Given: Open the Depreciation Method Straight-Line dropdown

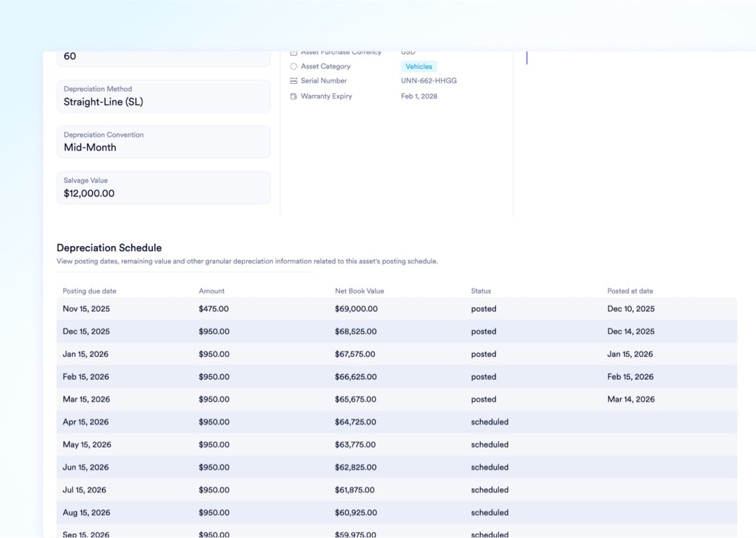Looking at the screenshot, I should [163, 96].
